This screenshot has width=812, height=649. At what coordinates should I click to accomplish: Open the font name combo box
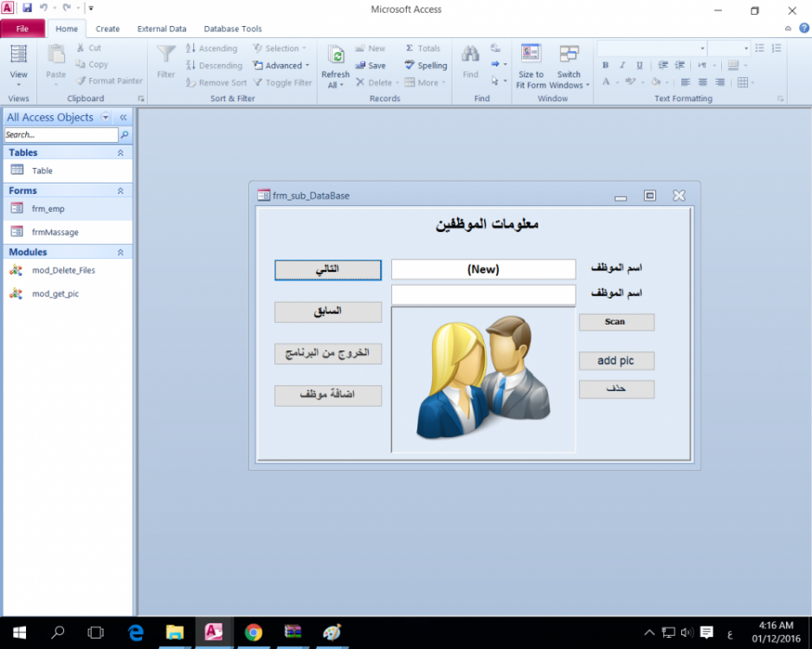click(x=652, y=48)
